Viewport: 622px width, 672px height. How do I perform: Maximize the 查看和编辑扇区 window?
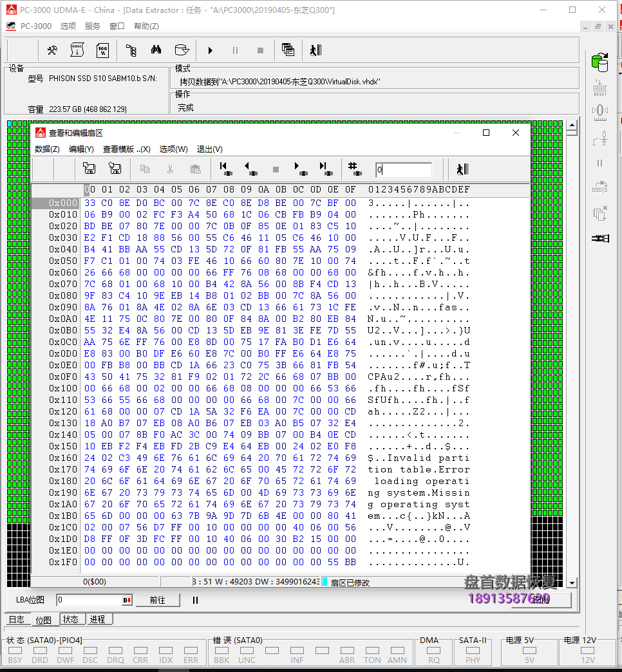point(486,133)
